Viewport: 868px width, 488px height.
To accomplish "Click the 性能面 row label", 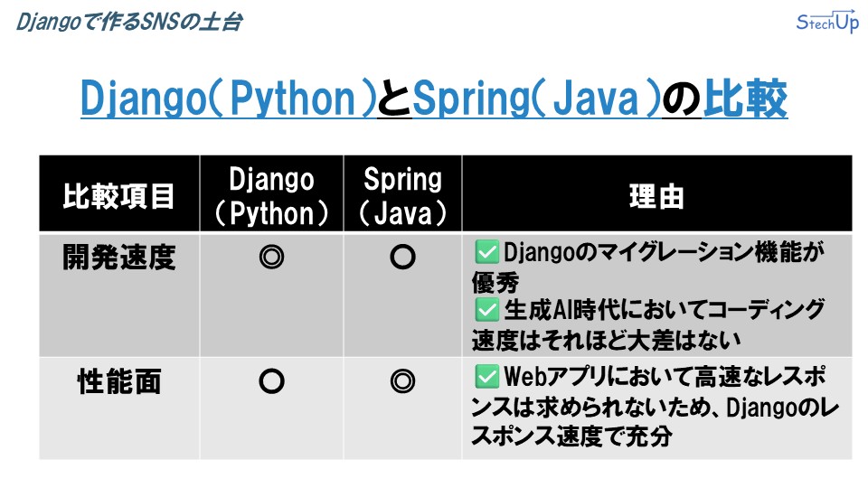I will point(119,381).
